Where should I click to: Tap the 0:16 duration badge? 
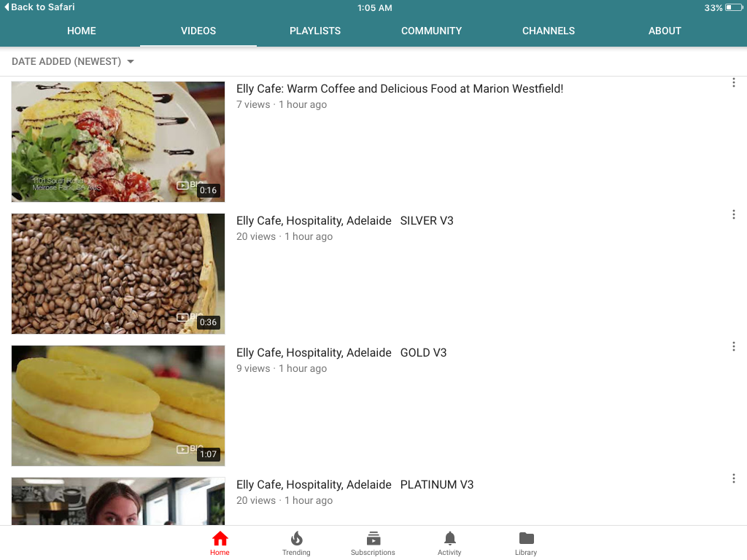[208, 190]
